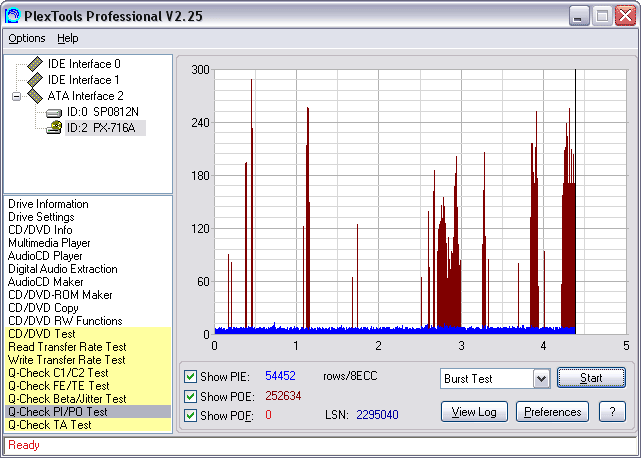Viewport: 641px width, 458px height.
Task: Open CD/DVD Info function
Action: point(40,230)
